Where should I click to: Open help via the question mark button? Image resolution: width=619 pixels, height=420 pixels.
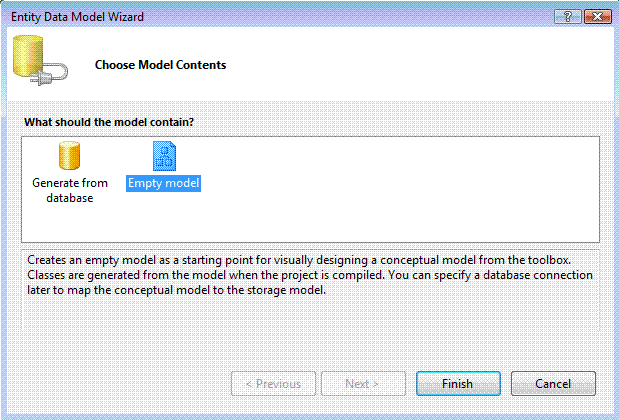(568, 17)
